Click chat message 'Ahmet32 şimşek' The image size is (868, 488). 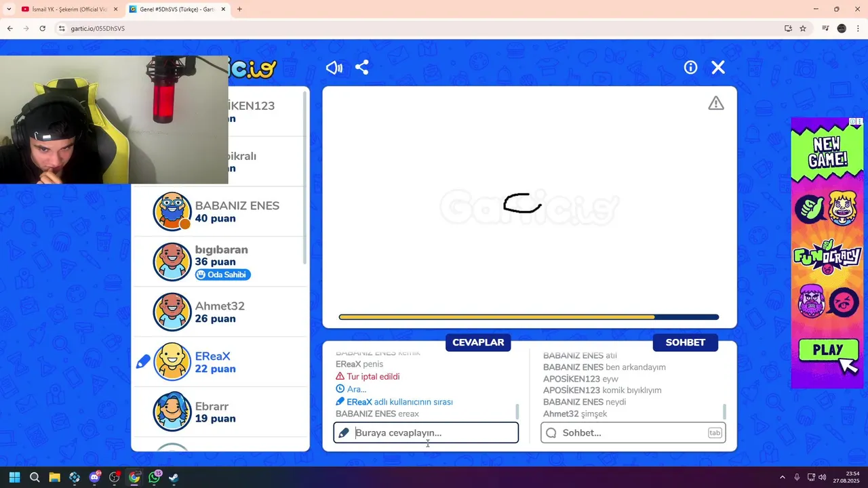[x=575, y=413]
